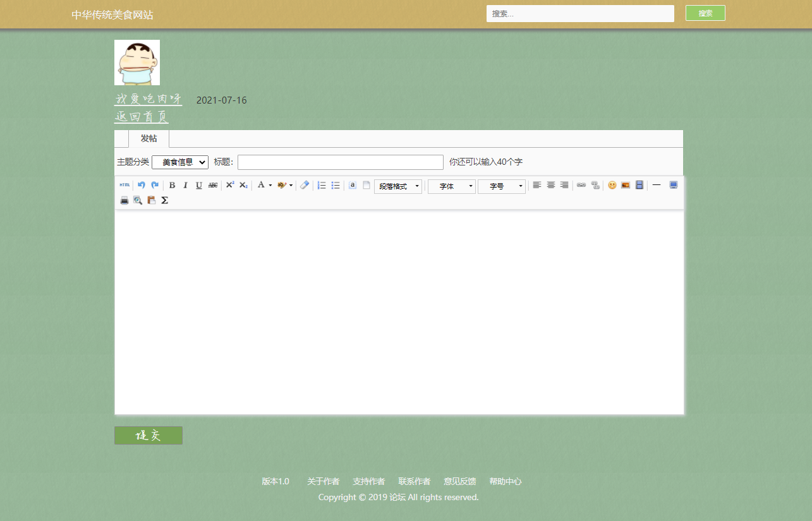Click the Copyright © 2019 footer text
The height and width of the screenshot is (521, 812).
click(399, 497)
